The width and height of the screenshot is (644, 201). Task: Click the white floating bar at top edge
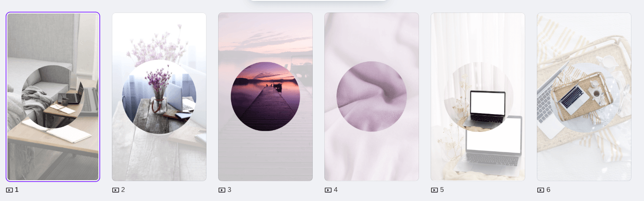318,0
